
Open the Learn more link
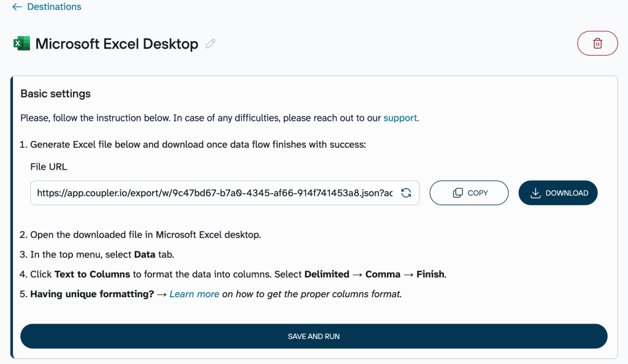[x=194, y=294]
